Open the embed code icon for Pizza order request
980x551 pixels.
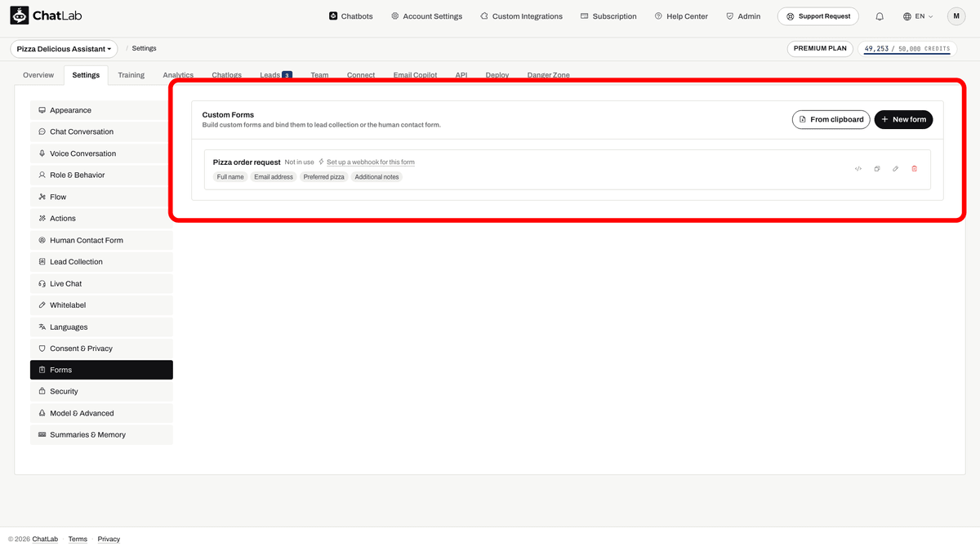tap(858, 169)
